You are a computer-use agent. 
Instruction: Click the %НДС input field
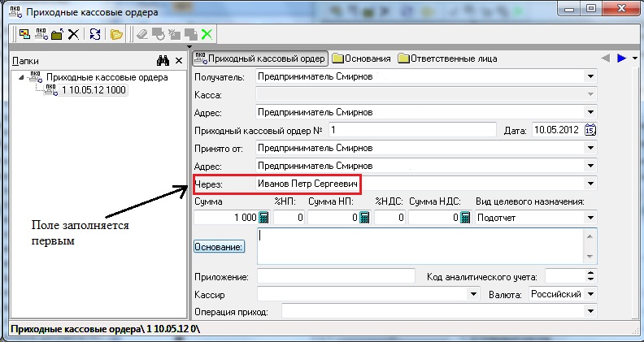coord(389,217)
